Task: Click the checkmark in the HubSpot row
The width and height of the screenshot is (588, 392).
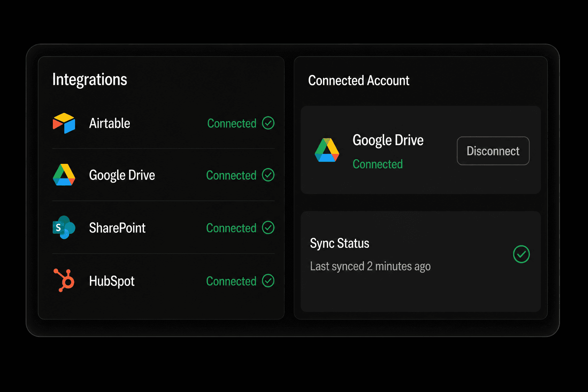Action: tap(268, 281)
